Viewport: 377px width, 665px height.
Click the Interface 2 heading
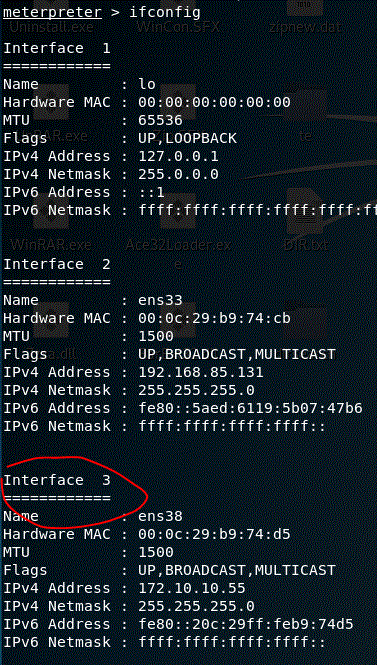tap(57, 264)
